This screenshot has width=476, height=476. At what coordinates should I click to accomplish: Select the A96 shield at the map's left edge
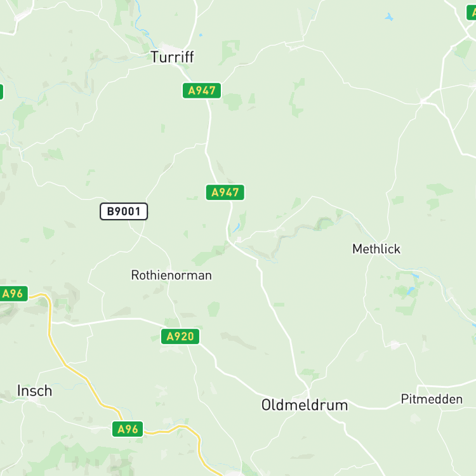click(13, 294)
